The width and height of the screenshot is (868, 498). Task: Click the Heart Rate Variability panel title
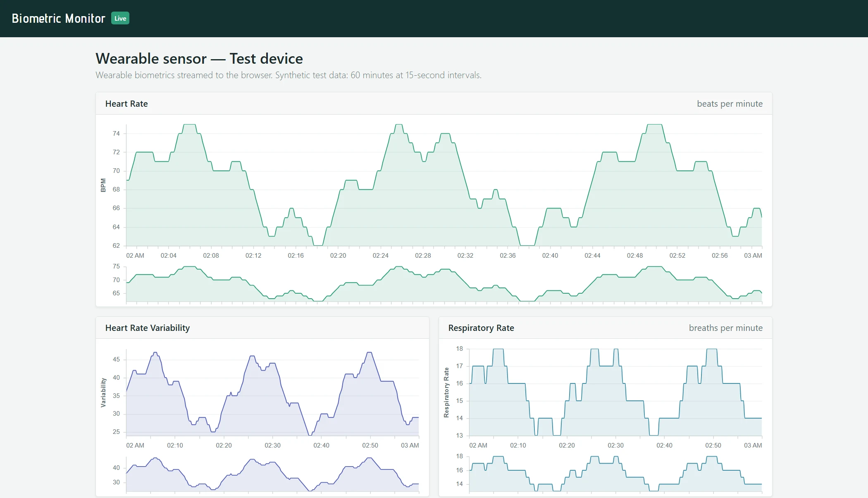148,328
